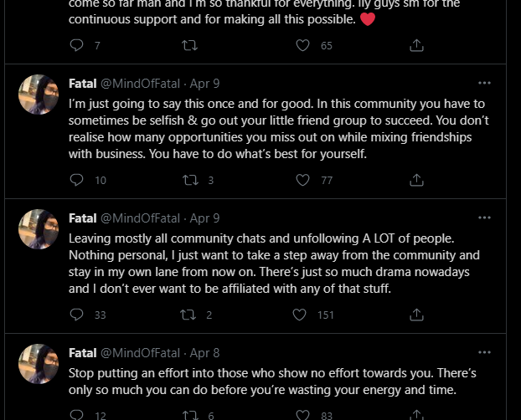
Task: Open more options on the selfish tweet
Action: click(x=484, y=83)
